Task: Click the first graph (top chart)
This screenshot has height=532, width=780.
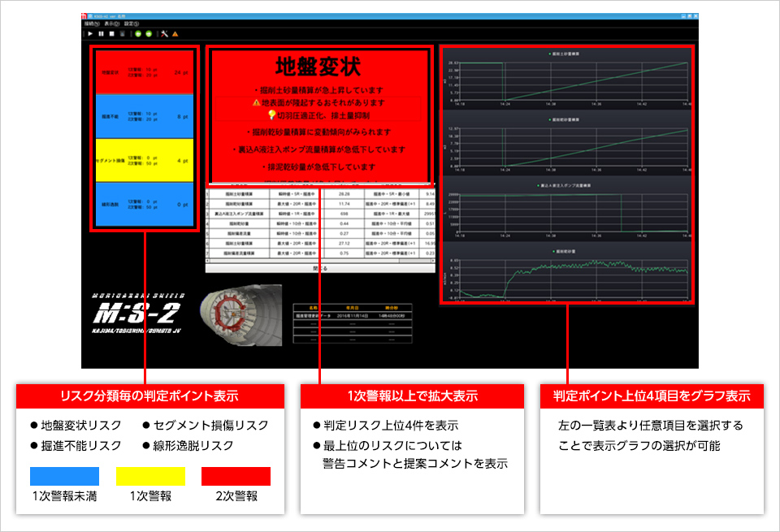Action: click(567, 79)
